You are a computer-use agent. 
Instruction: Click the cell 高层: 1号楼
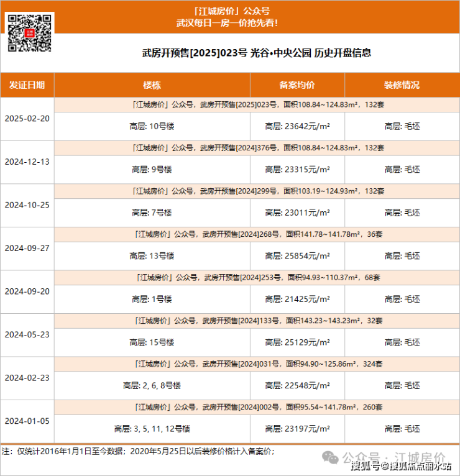click(x=152, y=299)
